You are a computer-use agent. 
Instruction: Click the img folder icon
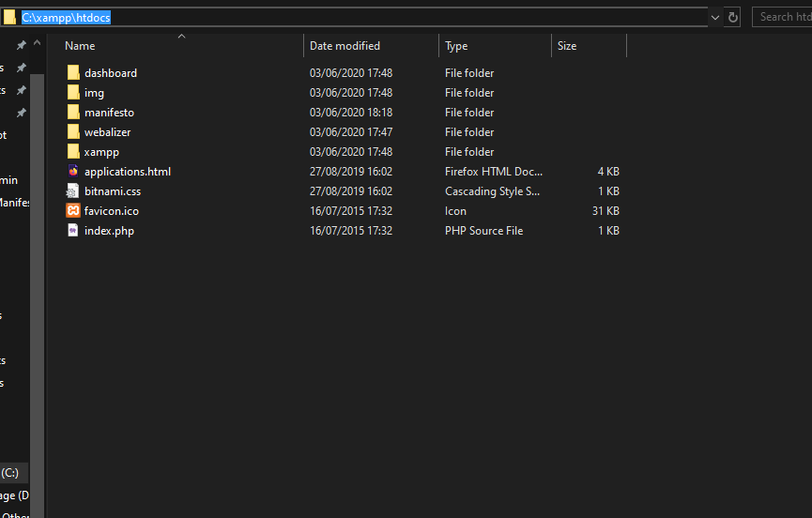click(x=73, y=92)
